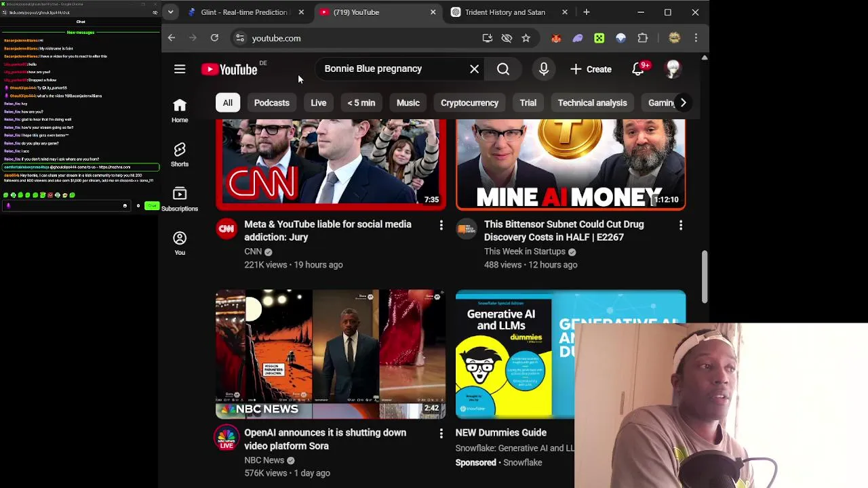Open the tab search dropdown arrow
Image resolution: width=868 pixels, height=488 pixels.
[171, 12]
